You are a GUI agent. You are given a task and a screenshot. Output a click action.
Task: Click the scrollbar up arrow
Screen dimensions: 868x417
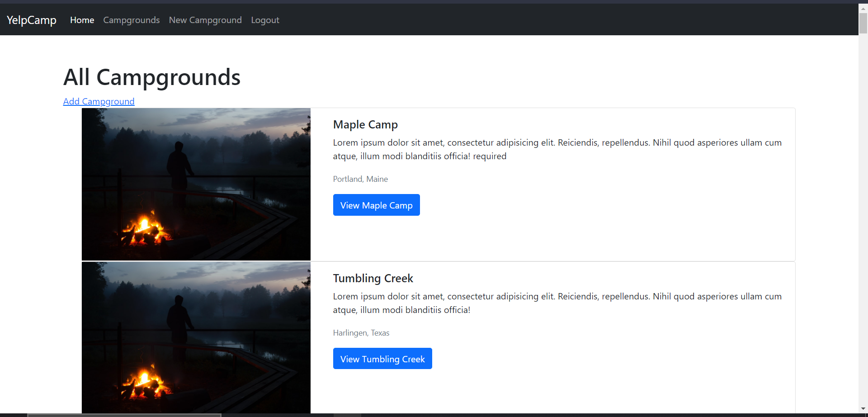tap(863, 8)
